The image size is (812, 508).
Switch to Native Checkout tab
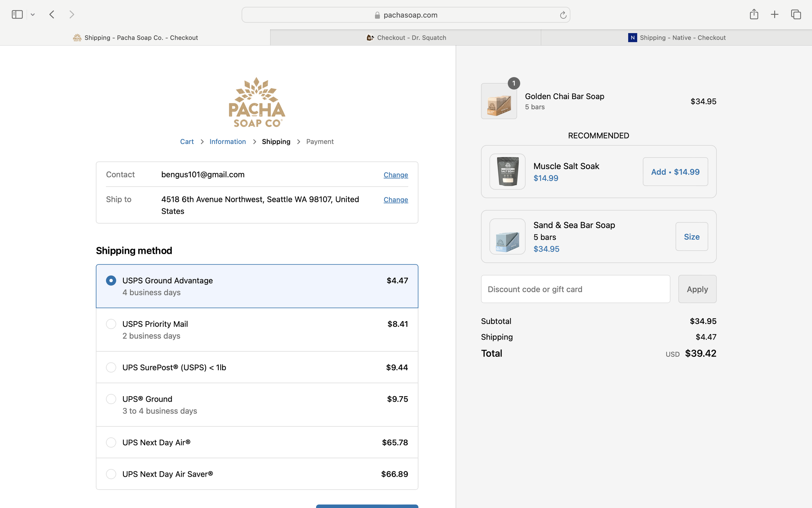(x=676, y=38)
